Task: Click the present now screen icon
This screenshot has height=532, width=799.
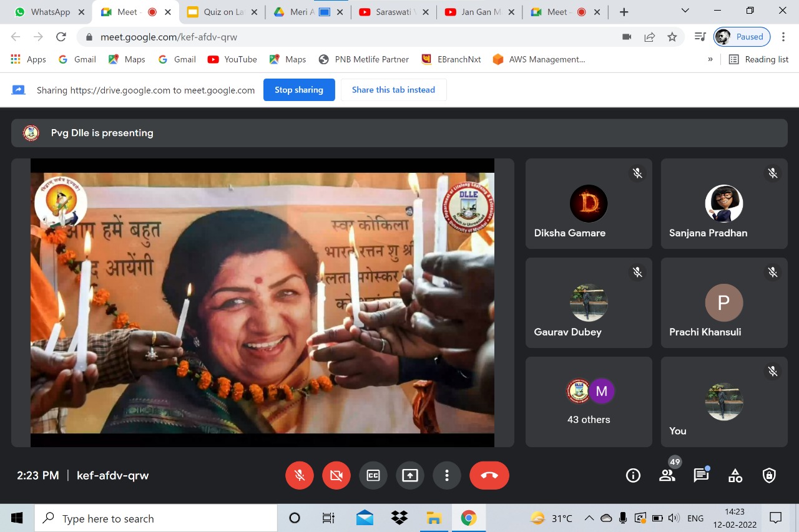Action: point(409,475)
